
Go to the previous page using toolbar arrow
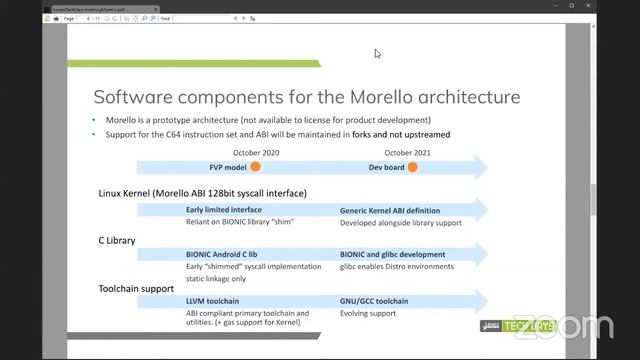coord(107,18)
